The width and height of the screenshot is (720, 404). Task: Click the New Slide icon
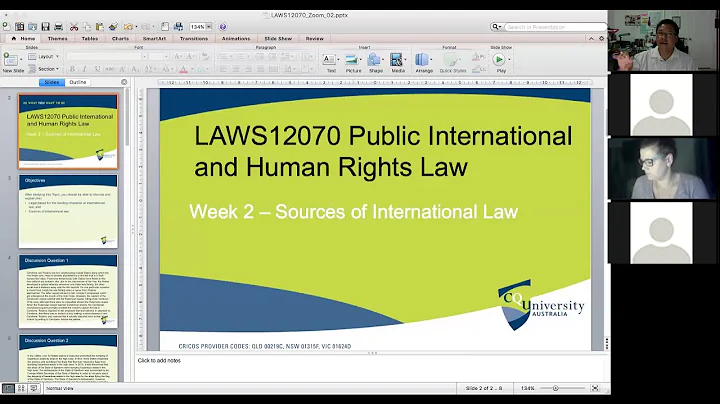10,59
